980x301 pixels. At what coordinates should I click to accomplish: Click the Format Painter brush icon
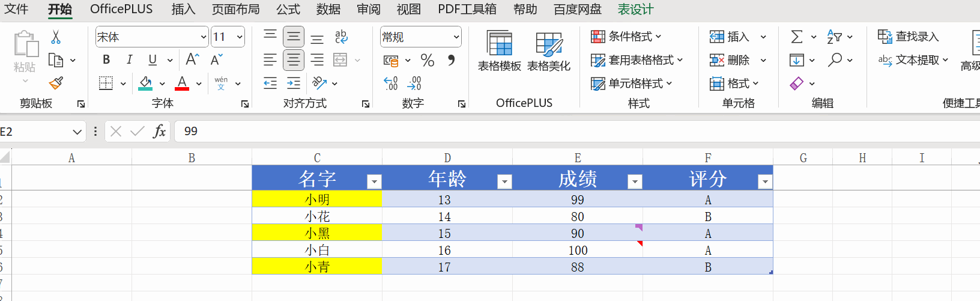(x=56, y=83)
